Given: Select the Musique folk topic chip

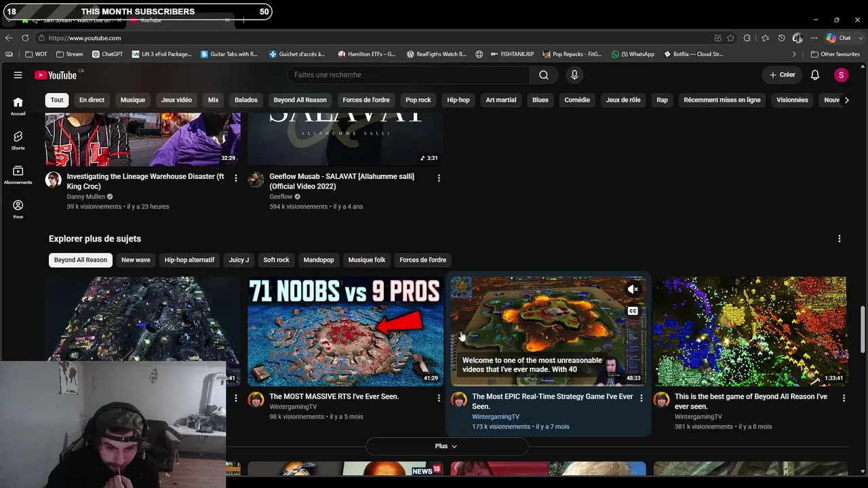Looking at the screenshot, I should coord(367,260).
